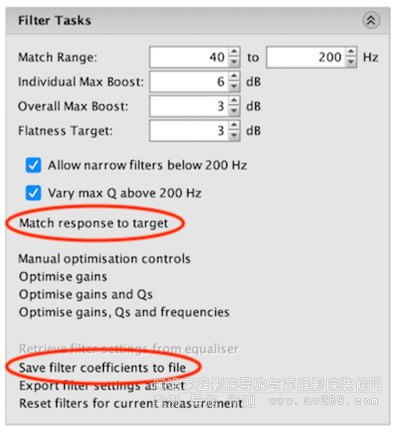Decrease Flatness Target value
Screen dimensions: 400x432
pos(234,136)
